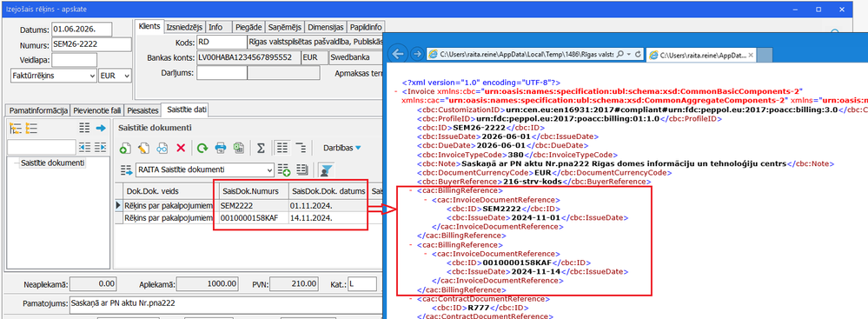Select the table cell SEM2222

[x=254, y=205]
